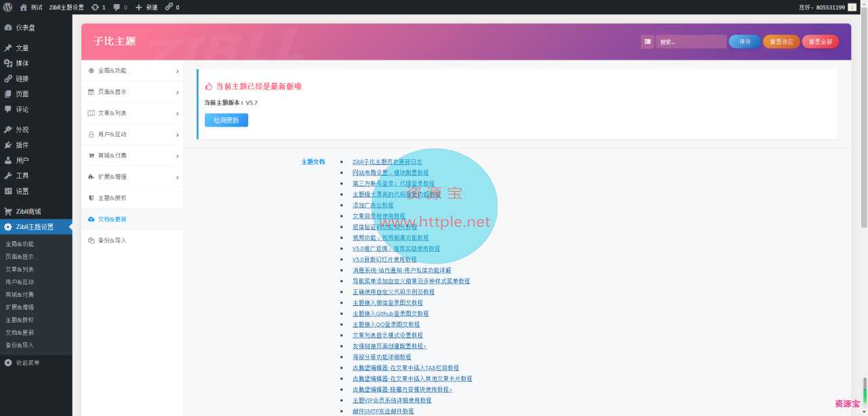
Task: Open 仪表盘 dashboard in sidebar
Action: pos(36,28)
